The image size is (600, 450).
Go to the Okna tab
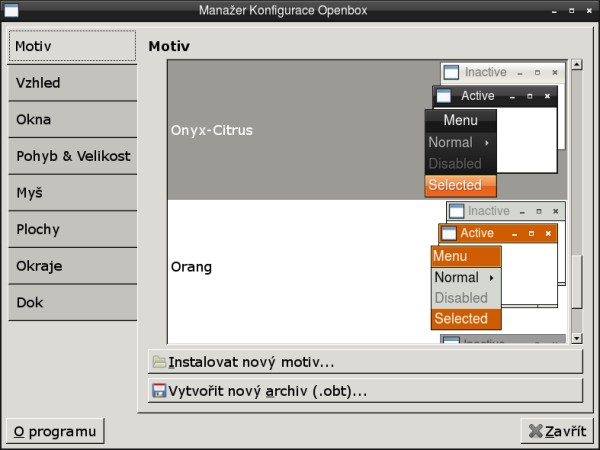[72, 120]
